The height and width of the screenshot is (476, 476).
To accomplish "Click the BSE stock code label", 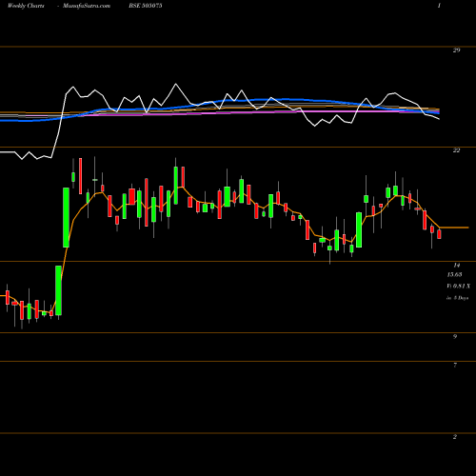I will 146,6.
